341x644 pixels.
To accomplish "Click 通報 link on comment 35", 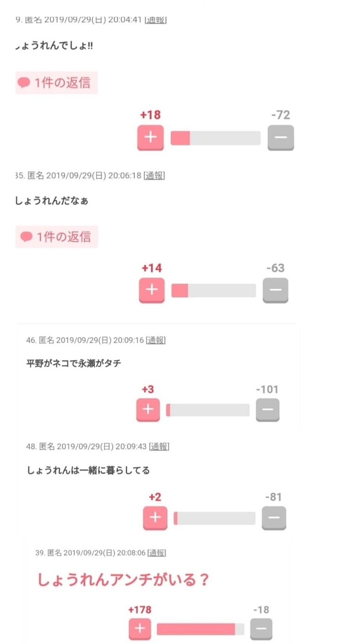I will (x=154, y=176).
